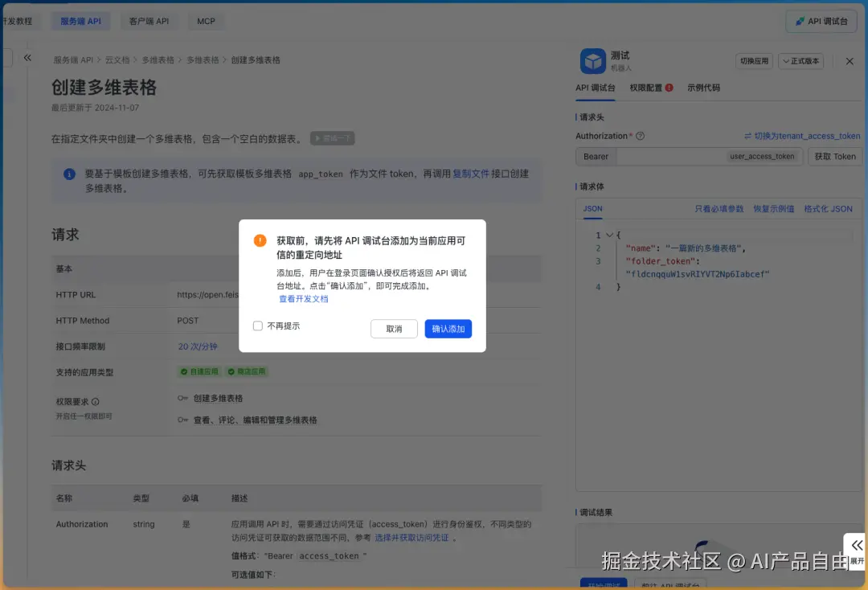Viewport: 868px width, 590px height.
Task: Close the debugger panel with the X icon
Action: (x=850, y=61)
